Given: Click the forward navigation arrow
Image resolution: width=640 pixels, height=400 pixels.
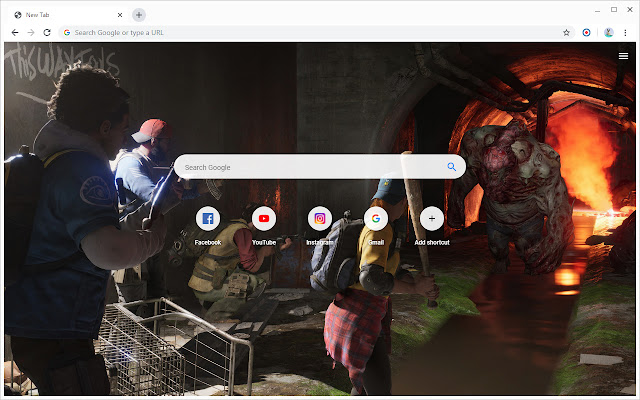Looking at the screenshot, I should pos(31,32).
